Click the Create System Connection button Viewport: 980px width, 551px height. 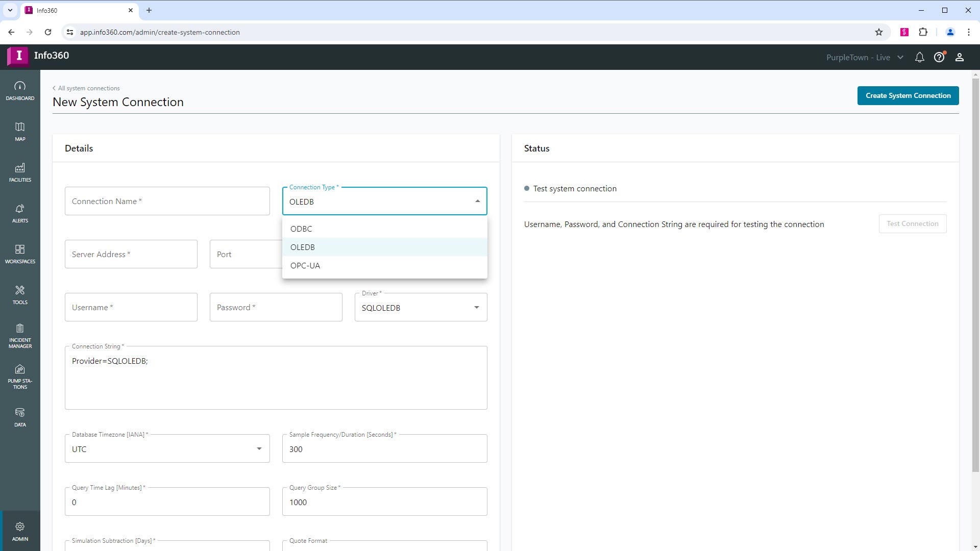click(908, 96)
